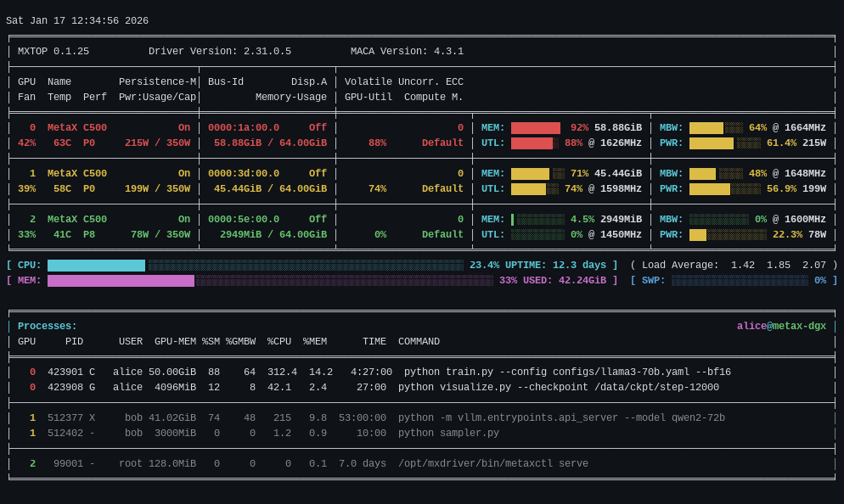
Task: Click GPU 2 PWR bar at 22.3%
Action: (x=728, y=234)
